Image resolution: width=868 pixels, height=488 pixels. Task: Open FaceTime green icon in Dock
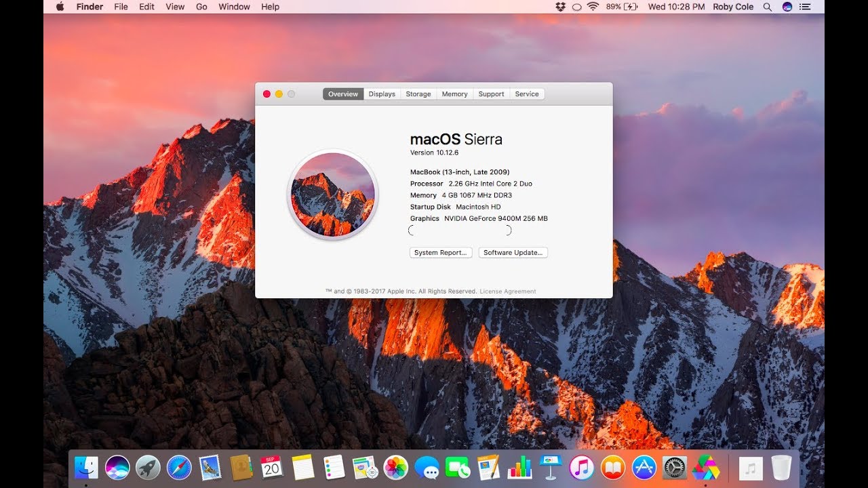(x=458, y=467)
